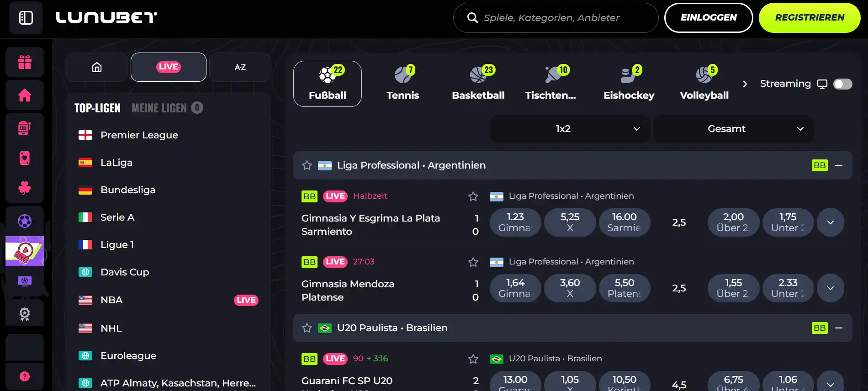Toggle the Streaming switch

(843, 84)
